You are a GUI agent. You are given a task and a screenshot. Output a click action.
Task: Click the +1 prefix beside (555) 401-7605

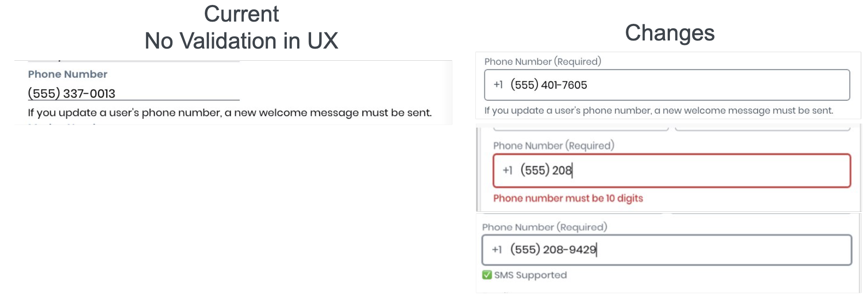pyautogui.click(x=498, y=85)
